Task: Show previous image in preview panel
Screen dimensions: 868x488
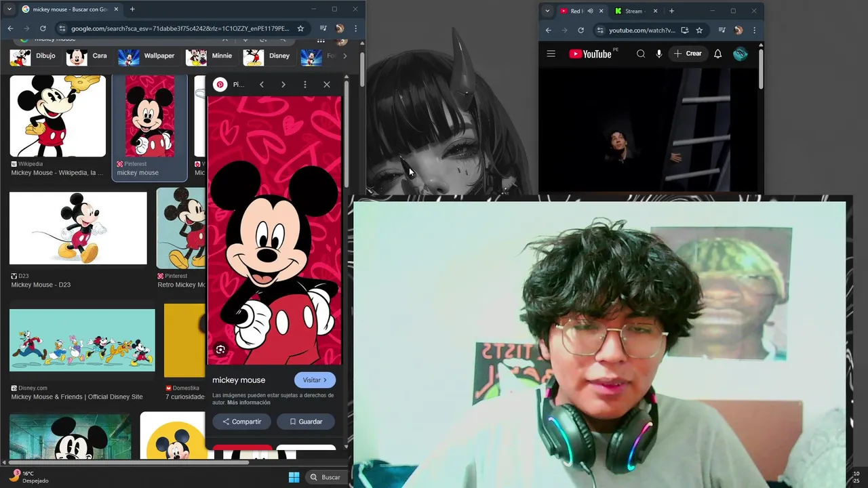Action: click(262, 85)
